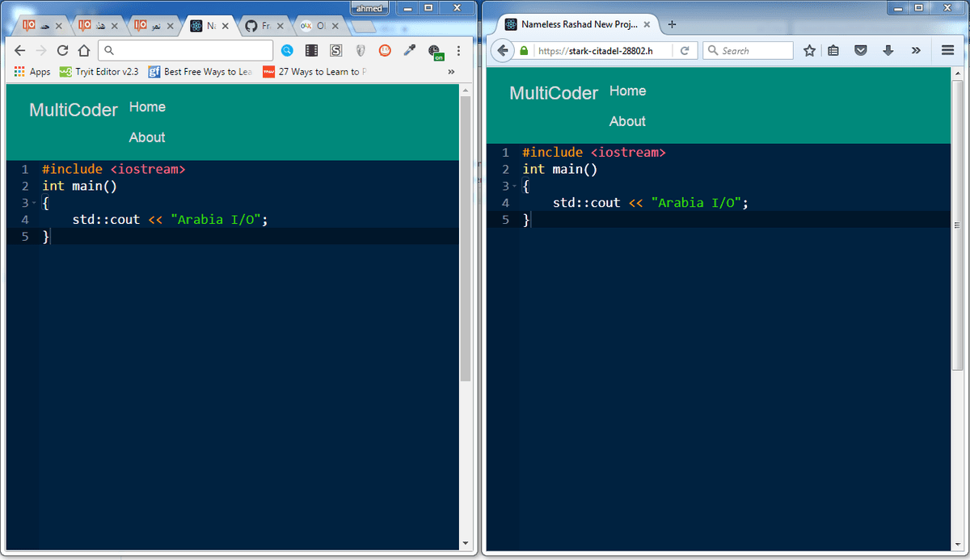
Task: Click the green padlock in Firefox's address bar
Action: point(524,50)
